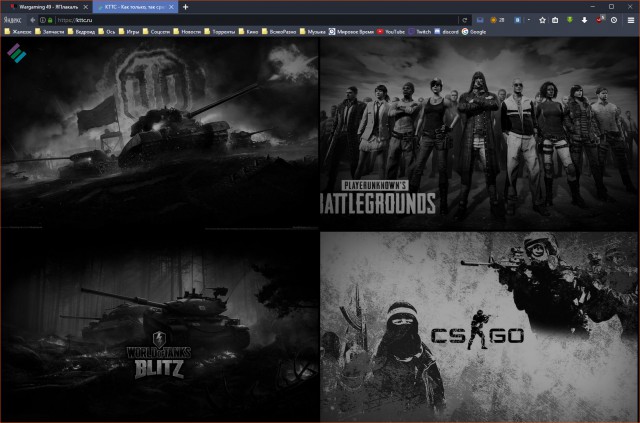
Task: Click the Яндекс search button in the toolbar
Action: [x=12, y=20]
